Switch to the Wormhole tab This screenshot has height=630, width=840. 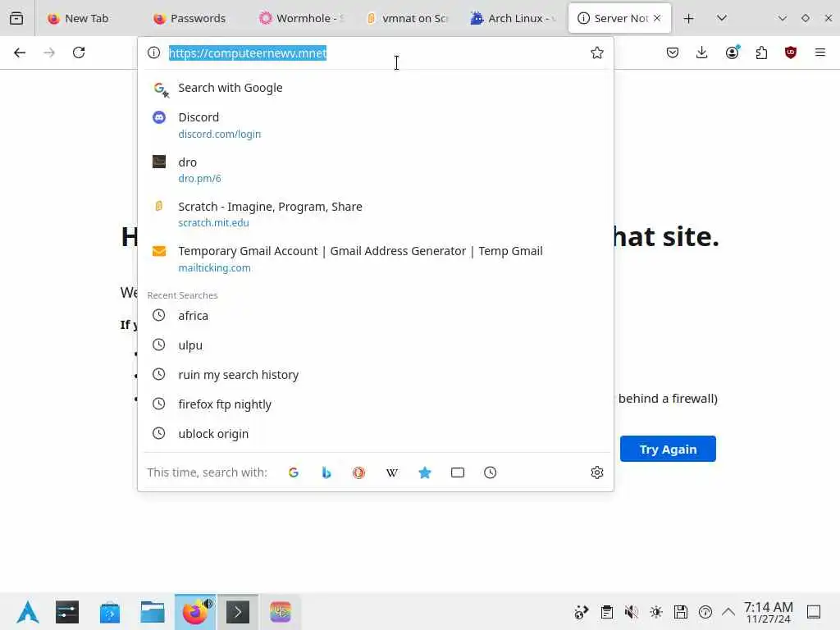point(301,18)
